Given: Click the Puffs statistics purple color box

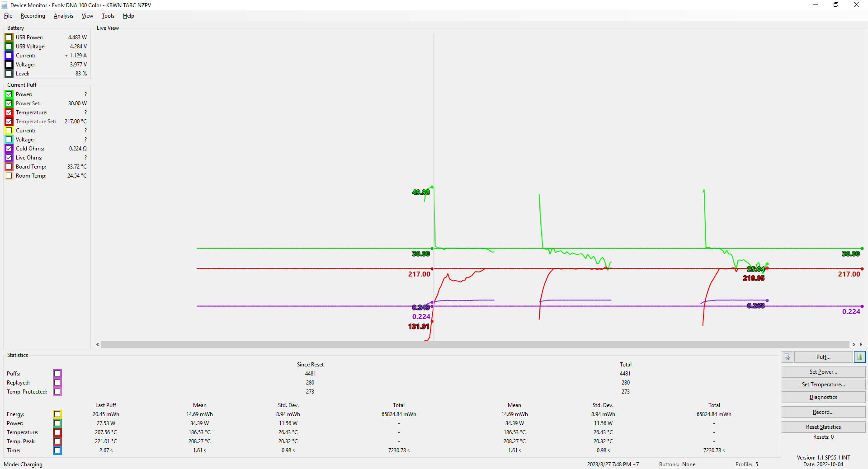Looking at the screenshot, I should 57,374.
